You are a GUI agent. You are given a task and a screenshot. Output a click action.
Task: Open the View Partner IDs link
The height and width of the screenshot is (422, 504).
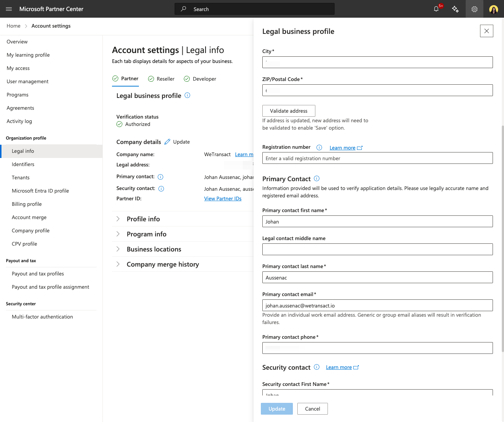(x=223, y=198)
